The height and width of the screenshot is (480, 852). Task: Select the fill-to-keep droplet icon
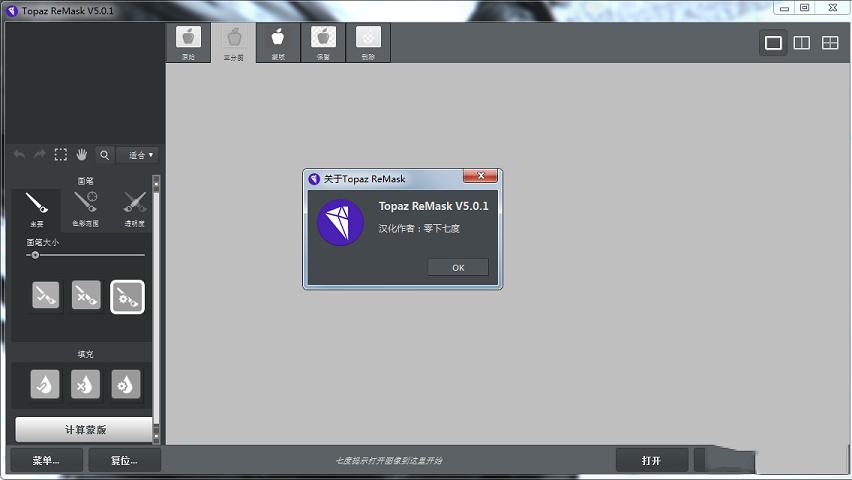pyautogui.click(x=45, y=384)
